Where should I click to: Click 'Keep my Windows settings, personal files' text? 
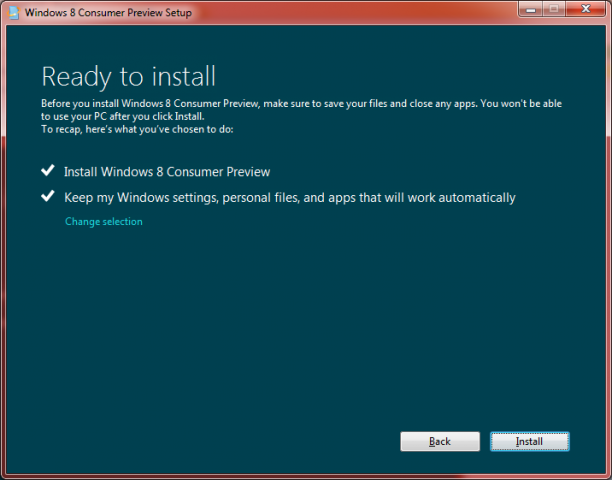(290, 197)
